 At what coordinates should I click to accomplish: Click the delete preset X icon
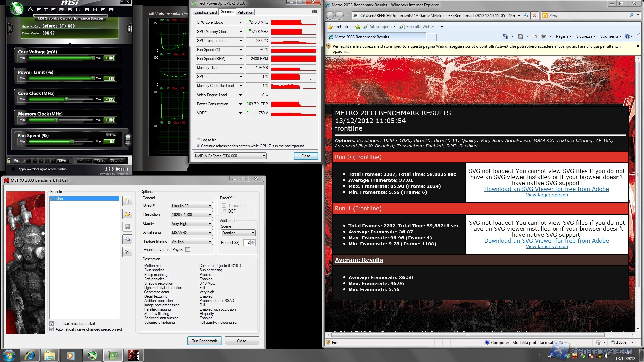(127, 252)
